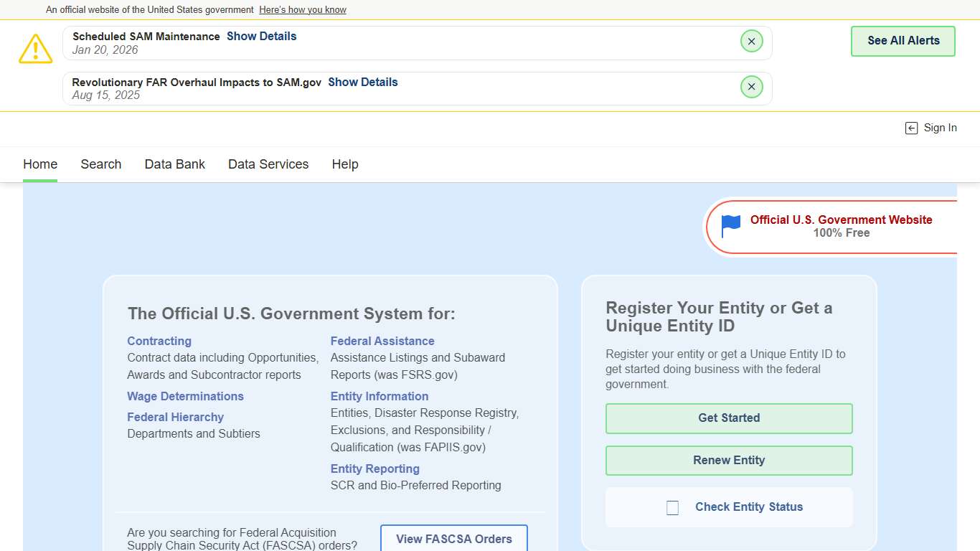Viewport: 980px width, 551px height.
Task: Click the yellow warning triangle alert icon
Action: tap(35, 48)
